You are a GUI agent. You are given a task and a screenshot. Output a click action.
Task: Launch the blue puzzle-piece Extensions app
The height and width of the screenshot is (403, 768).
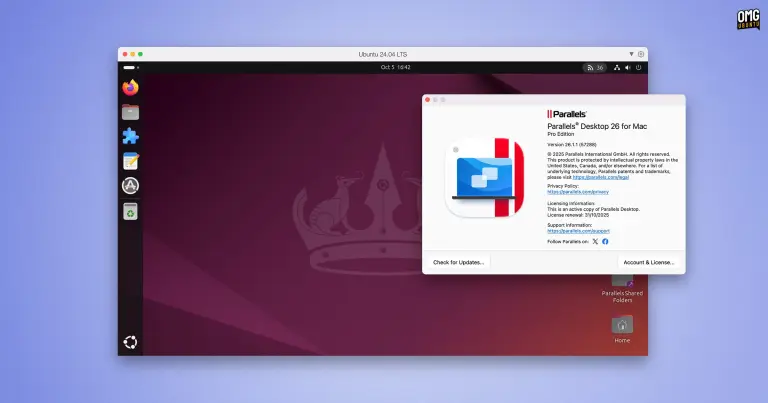pos(130,136)
